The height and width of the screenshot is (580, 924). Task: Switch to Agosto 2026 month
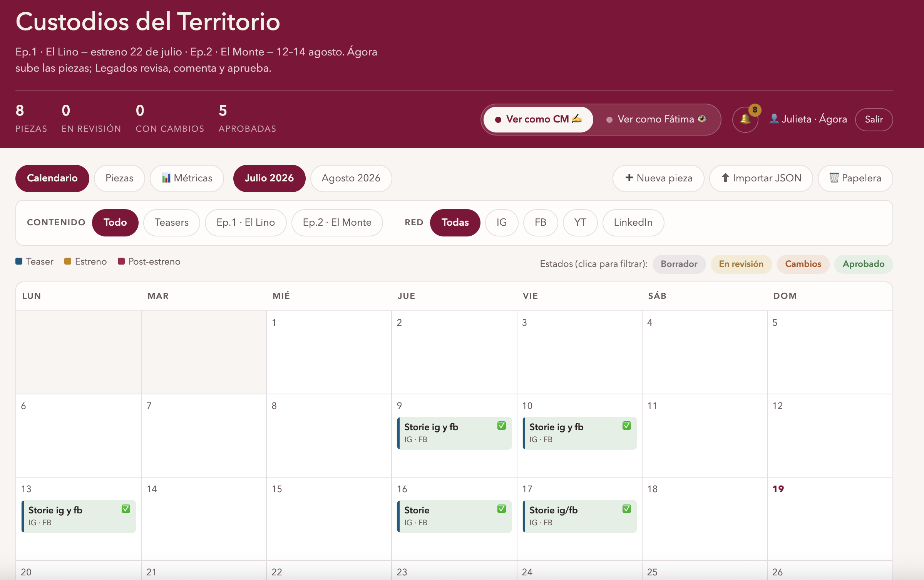(x=351, y=178)
